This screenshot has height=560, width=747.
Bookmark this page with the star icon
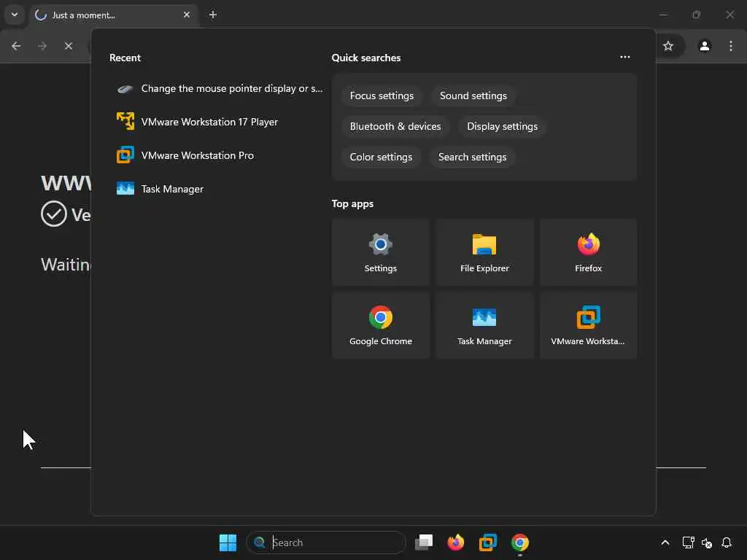click(x=668, y=46)
